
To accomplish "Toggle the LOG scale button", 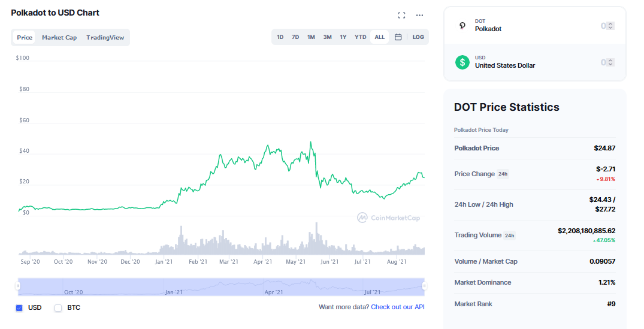I will click(418, 37).
